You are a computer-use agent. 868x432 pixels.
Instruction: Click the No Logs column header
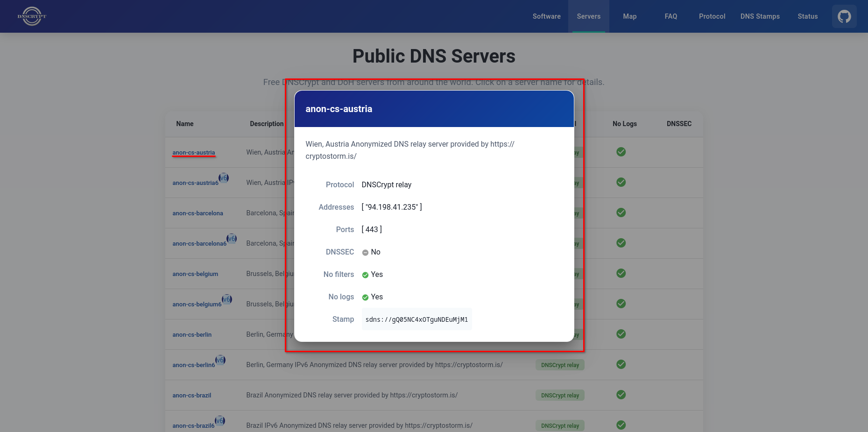pyautogui.click(x=625, y=124)
